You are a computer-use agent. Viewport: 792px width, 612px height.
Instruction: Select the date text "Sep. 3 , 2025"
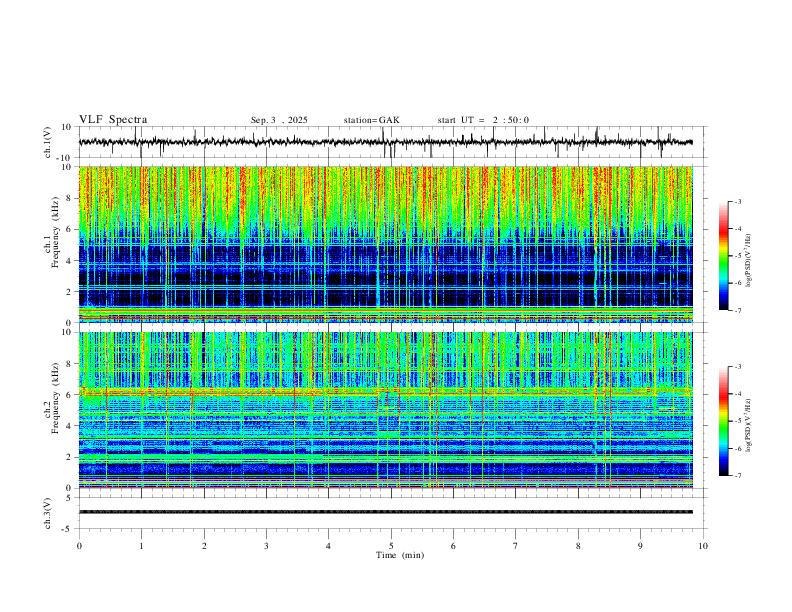(279, 120)
